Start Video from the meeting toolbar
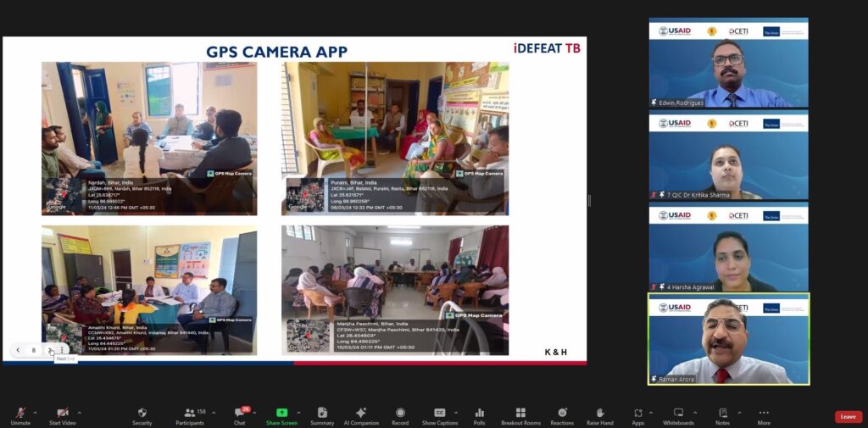Screen dimensions: 868x428 point(62,414)
